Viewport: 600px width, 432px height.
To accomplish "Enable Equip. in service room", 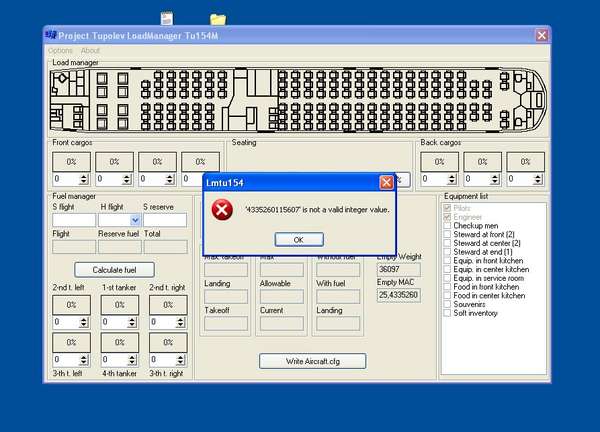I will pyautogui.click(x=447, y=278).
